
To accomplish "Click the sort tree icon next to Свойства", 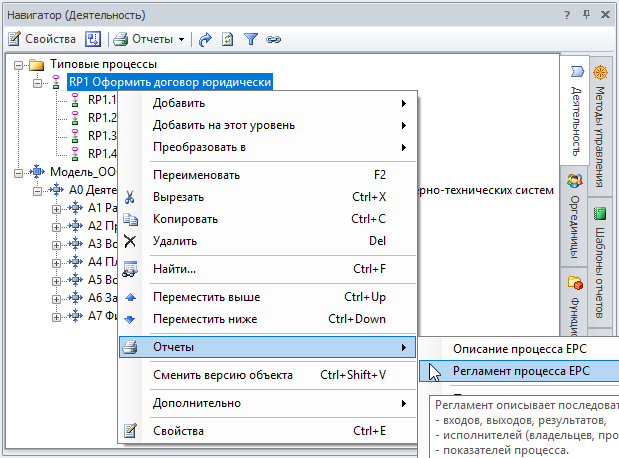I will pyautogui.click(x=93, y=39).
